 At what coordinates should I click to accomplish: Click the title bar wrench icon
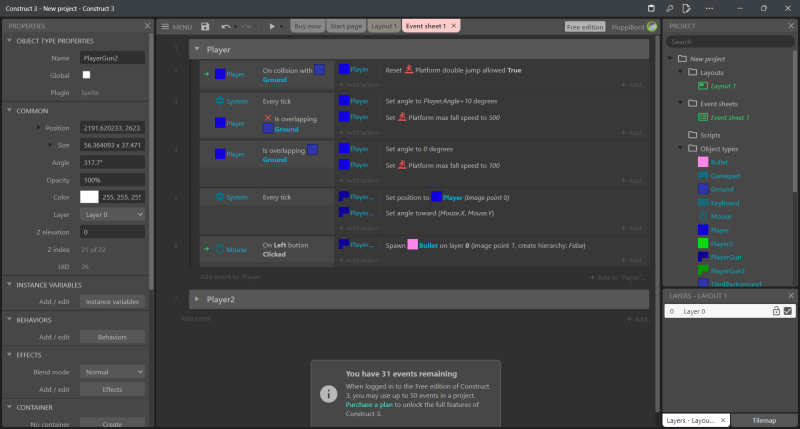[x=669, y=8]
